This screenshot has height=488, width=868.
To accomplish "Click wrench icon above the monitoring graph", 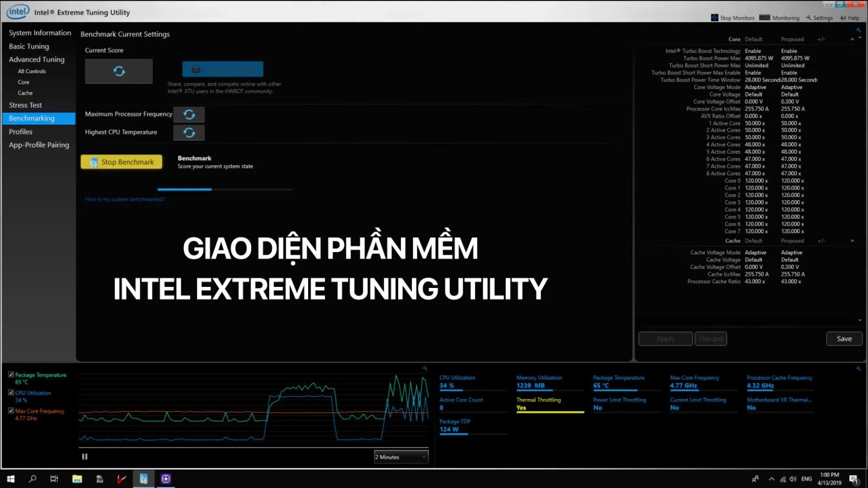I will point(425,368).
